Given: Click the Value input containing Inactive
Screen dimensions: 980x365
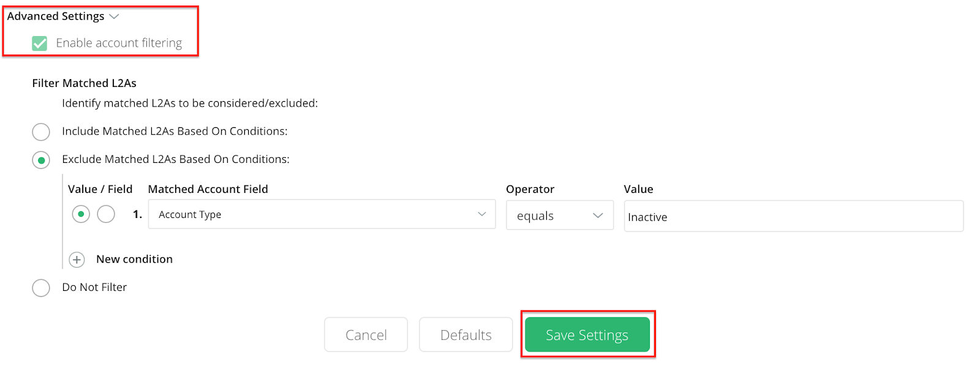Looking at the screenshot, I should click(x=793, y=217).
